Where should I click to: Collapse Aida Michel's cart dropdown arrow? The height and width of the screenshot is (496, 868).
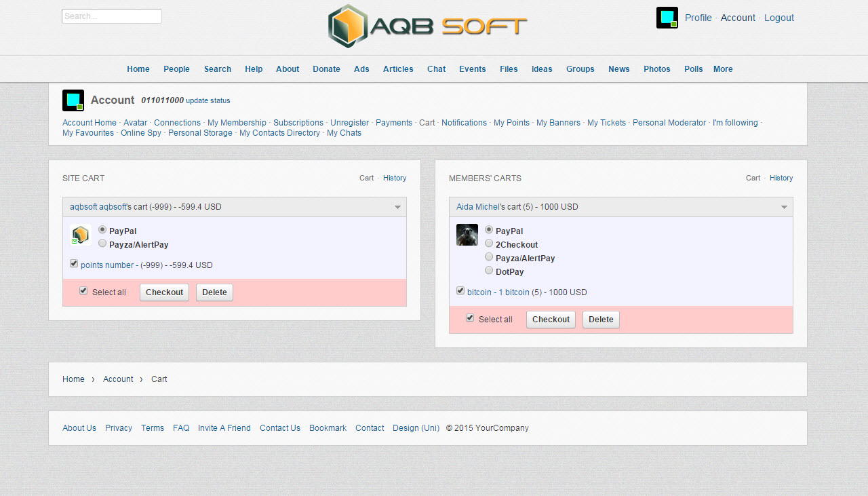point(785,207)
